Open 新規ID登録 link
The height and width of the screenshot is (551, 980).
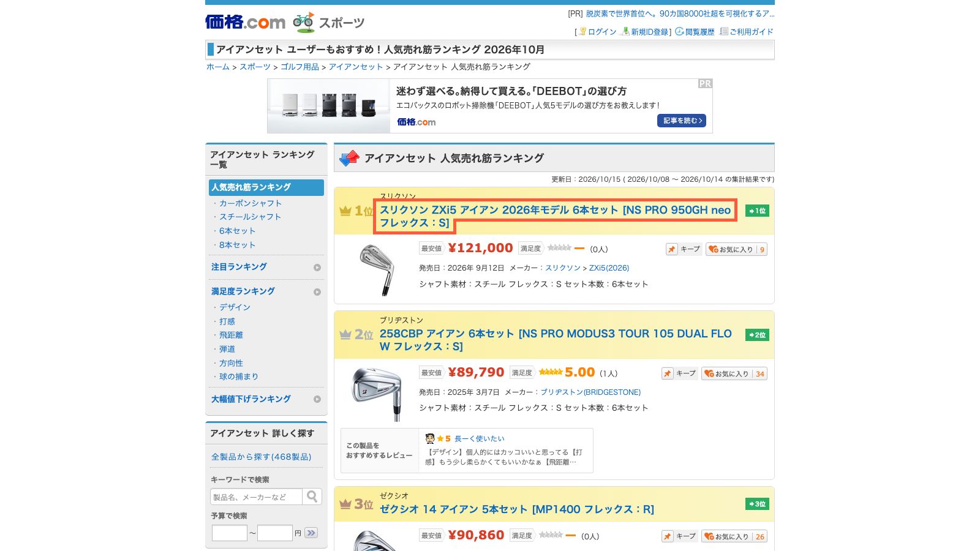pyautogui.click(x=650, y=32)
